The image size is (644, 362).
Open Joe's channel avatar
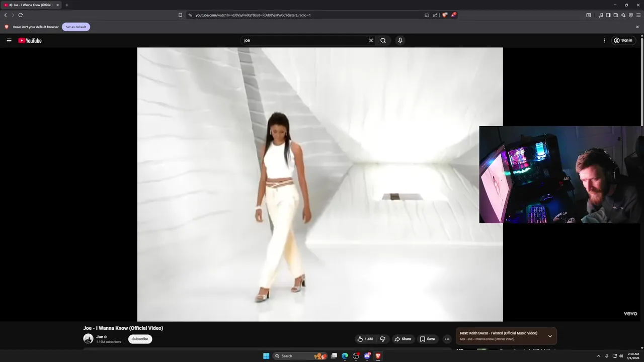[88, 339]
